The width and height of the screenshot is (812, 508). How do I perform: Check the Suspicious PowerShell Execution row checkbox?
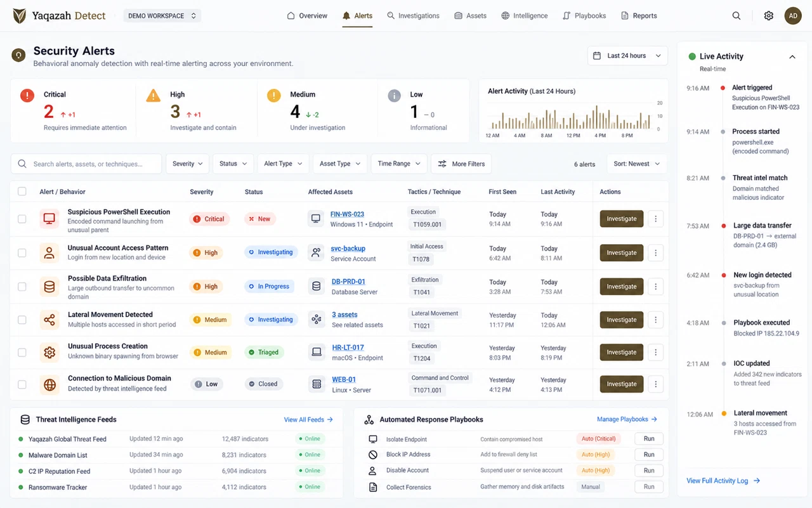[22, 219]
